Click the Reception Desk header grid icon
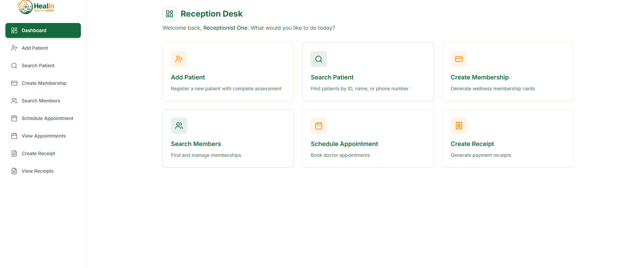 point(170,14)
